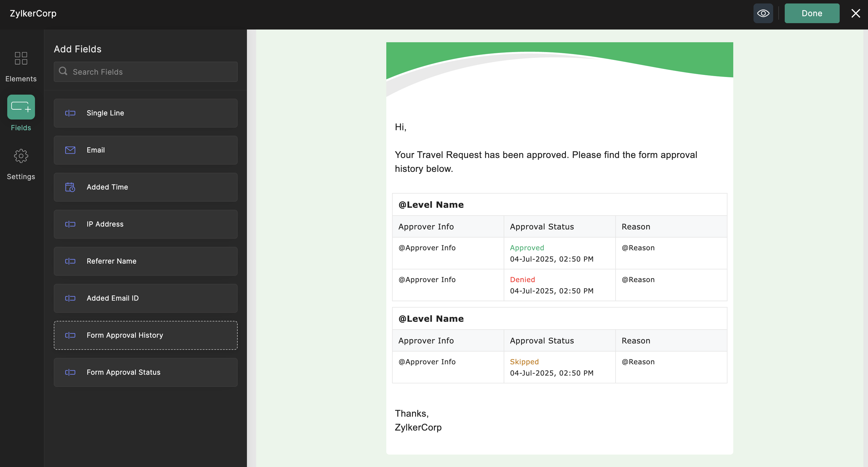Click the IP Address field icon

pyautogui.click(x=70, y=224)
